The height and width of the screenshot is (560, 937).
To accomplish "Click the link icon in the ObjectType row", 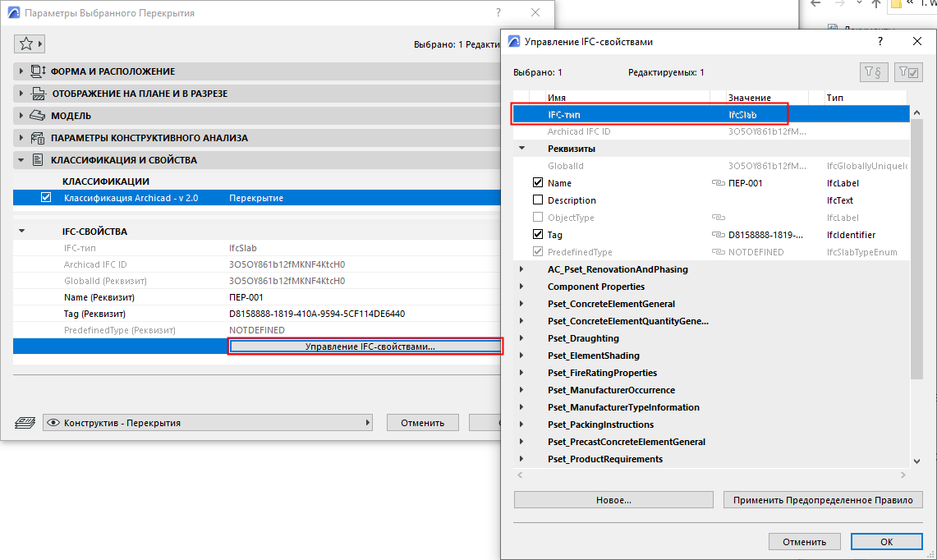I will pyautogui.click(x=719, y=218).
